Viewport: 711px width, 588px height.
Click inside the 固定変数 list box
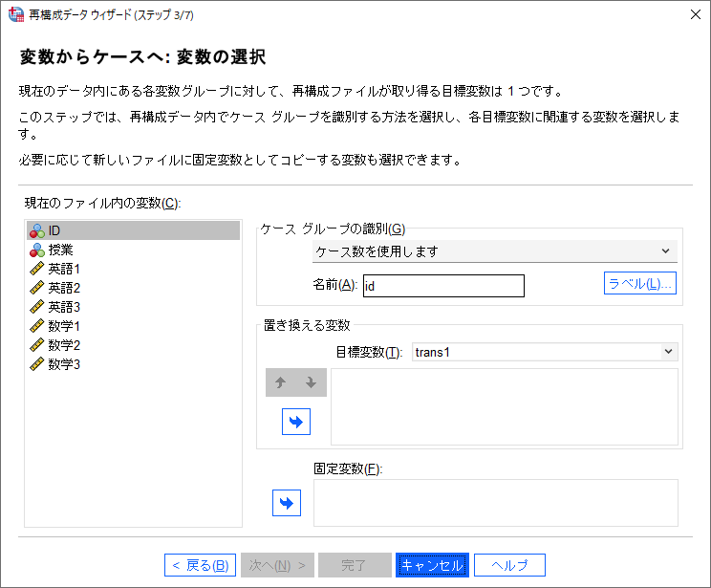495,503
